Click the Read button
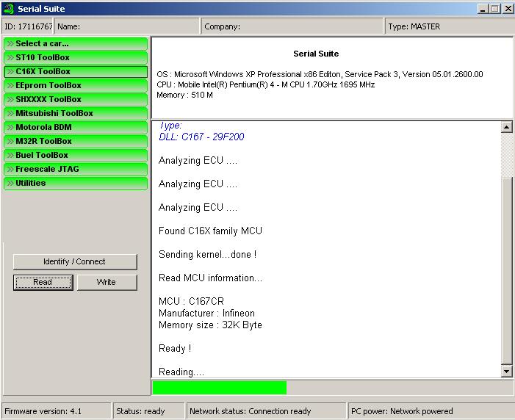This screenshot has height=420, width=515. [43, 282]
